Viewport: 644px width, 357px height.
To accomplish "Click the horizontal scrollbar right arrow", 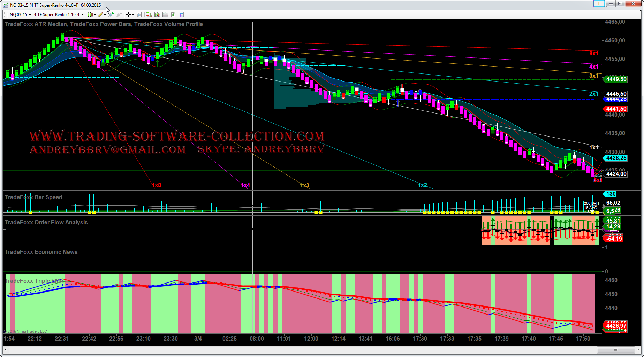I will pyautogui.click(x=638, y=350).
